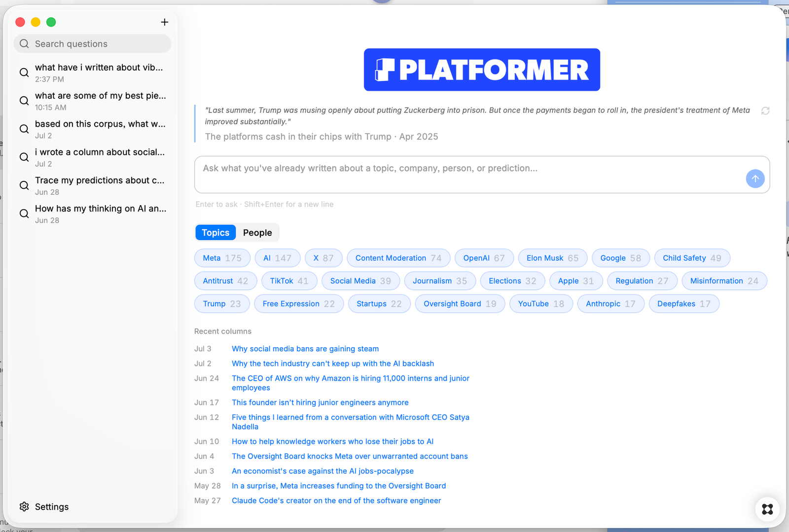This screenshot has width=789, height=532.
Task: Open the Claude Code's creator column
Action: click(336, 500)
